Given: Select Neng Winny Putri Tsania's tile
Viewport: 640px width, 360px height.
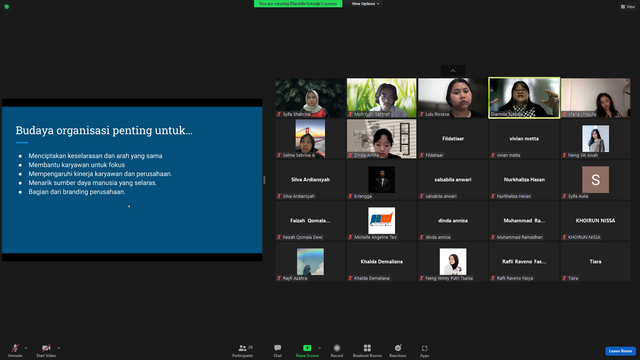Looking at the screenshot, I should click(453, 262).
